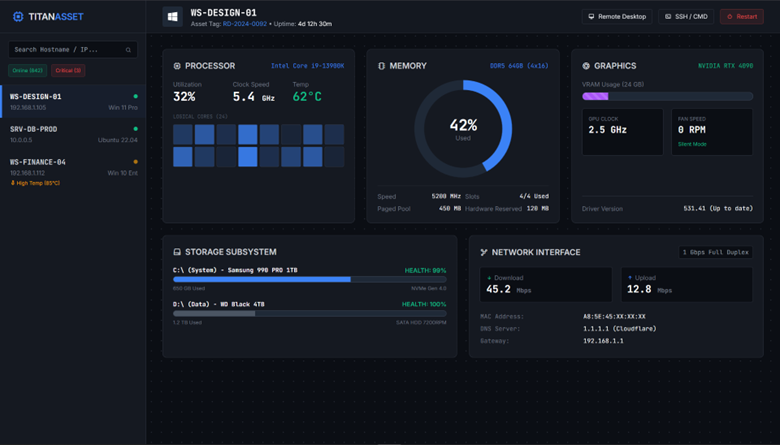The image size is (780, 445).
Task: Click the Memory panel icon
Action: [x=381, y=66]
